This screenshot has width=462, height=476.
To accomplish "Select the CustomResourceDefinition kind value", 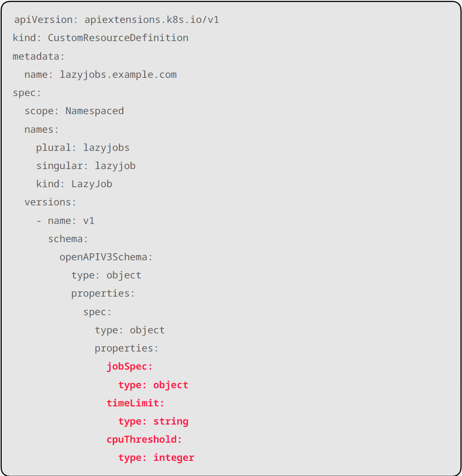I will [118, 38].
